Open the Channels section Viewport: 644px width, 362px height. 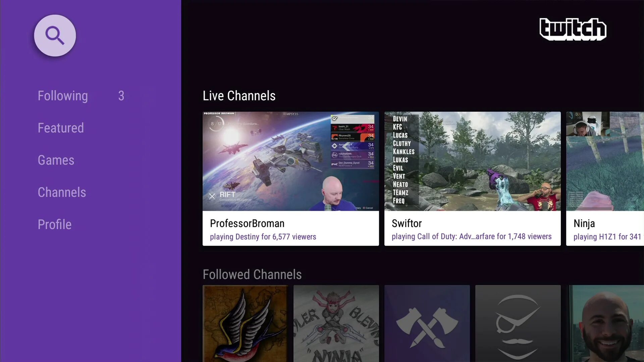coord(61,192)
